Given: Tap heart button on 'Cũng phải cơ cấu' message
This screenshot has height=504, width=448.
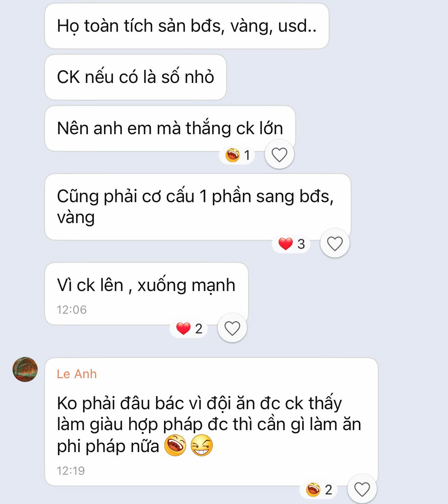Looking at the screenshot, I should pos(335,243).
